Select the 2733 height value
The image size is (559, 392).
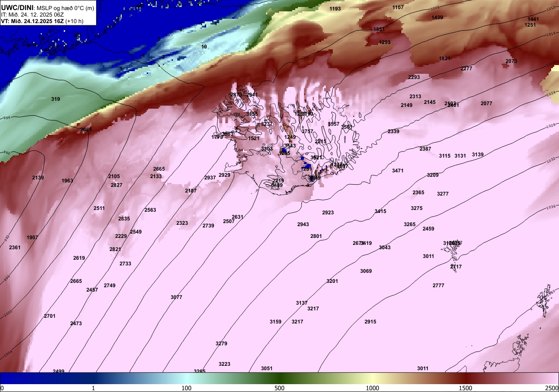click(125, 264)
